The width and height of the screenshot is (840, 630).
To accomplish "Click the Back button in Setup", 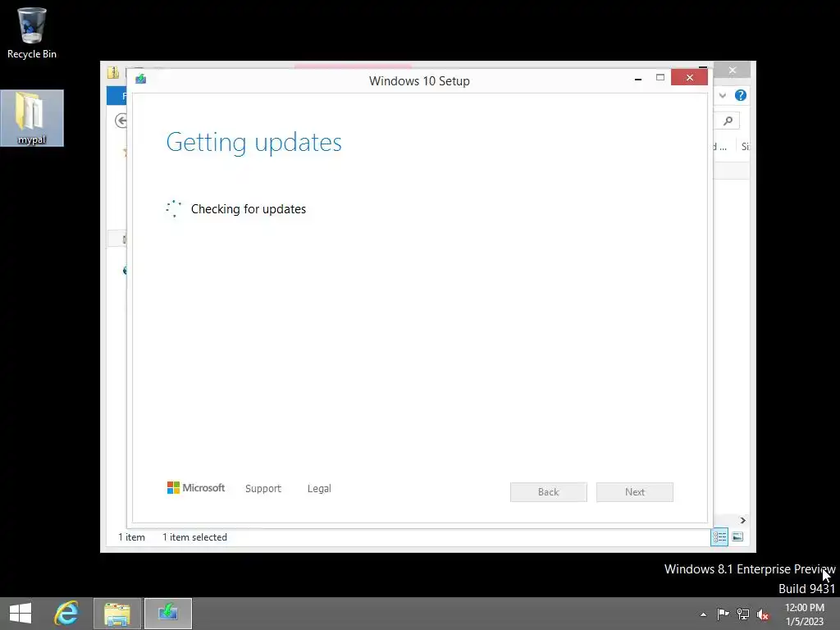I will click(549, 492).
